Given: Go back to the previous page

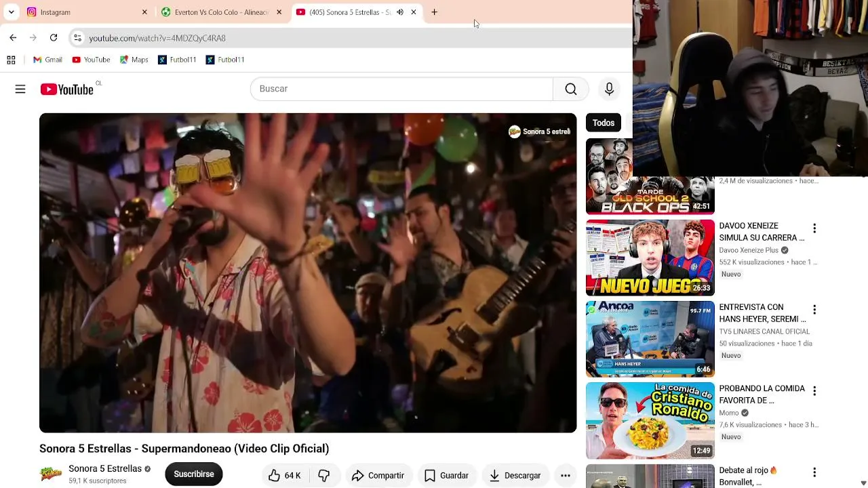Looking at the screenshot, I should [x=13, y=38].
